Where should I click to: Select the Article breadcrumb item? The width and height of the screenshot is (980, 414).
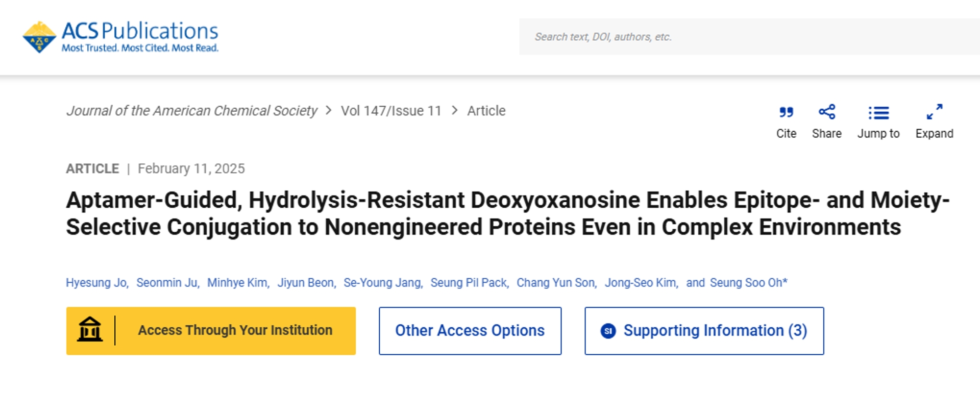[486, 111]
